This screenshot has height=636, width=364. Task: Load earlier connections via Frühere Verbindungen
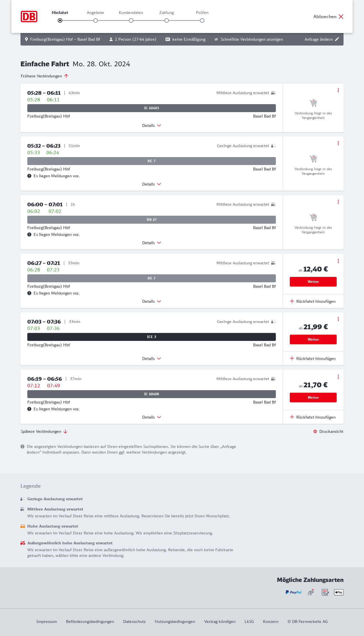pyautogui.click(x=44, y=76)
